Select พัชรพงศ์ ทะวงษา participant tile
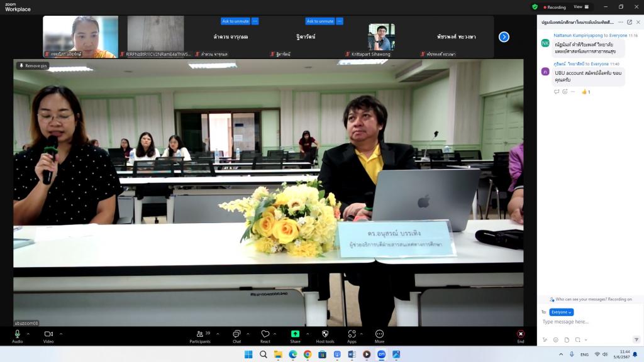The width and height of the screenshot is (644, 362). click(x=457, y=37)
